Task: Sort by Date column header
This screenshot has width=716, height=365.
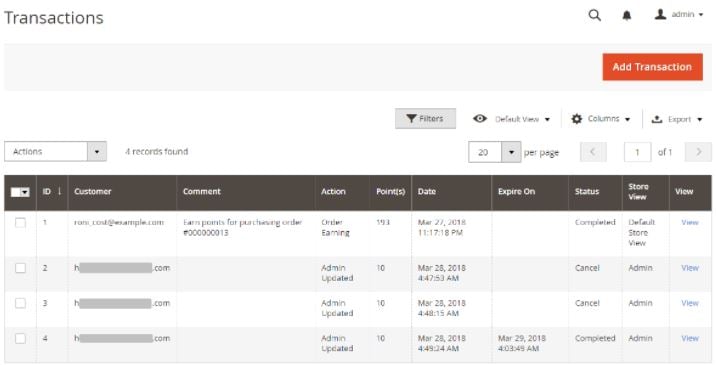Action: [x=426, y=191]
